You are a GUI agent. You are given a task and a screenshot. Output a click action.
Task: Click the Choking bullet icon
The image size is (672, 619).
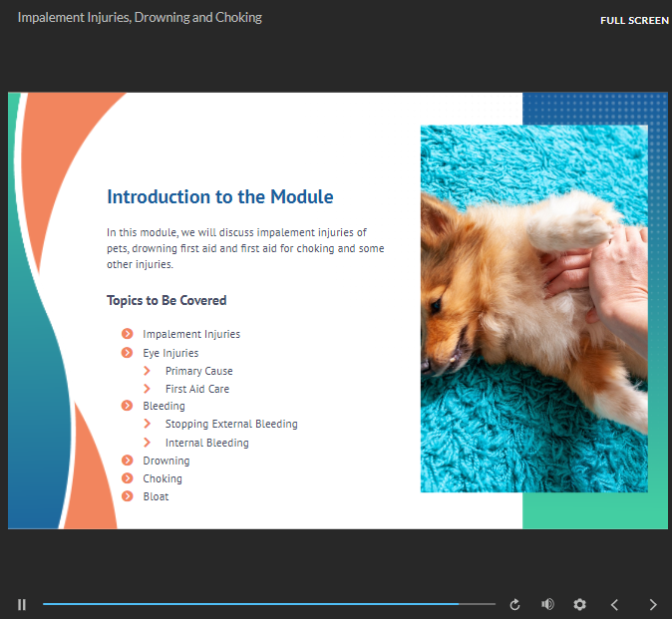[x=127, y=478]
